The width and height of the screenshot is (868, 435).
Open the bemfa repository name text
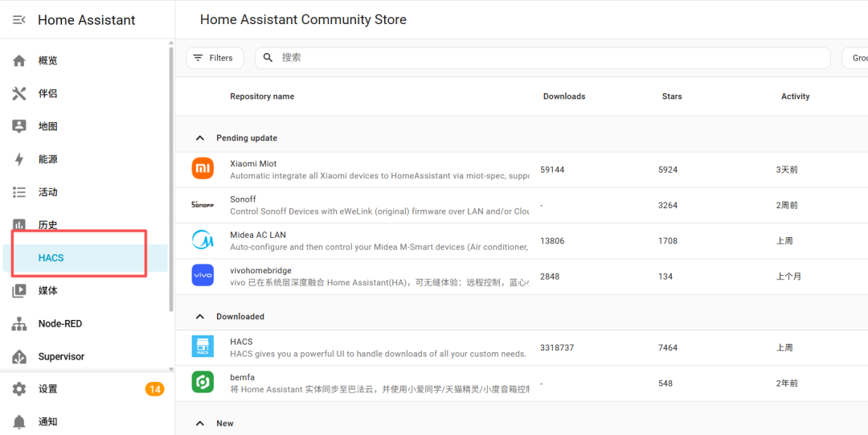pyautogui.click(x=243, y=377)
